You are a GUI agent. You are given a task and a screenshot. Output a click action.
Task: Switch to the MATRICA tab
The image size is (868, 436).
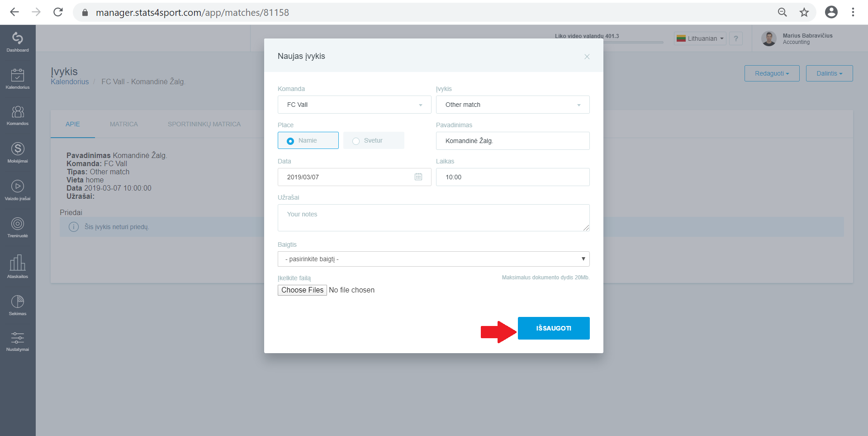pos(124,124)
